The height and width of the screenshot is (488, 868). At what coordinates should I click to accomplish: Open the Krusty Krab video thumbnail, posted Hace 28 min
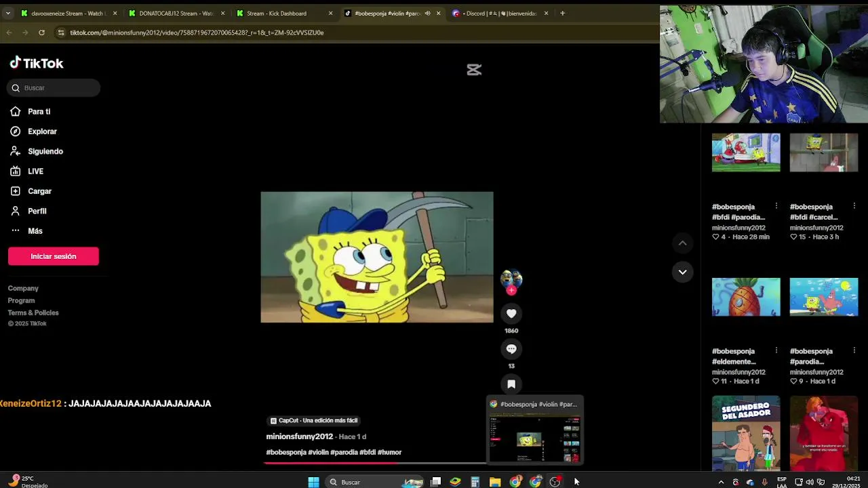coord(746,152)
